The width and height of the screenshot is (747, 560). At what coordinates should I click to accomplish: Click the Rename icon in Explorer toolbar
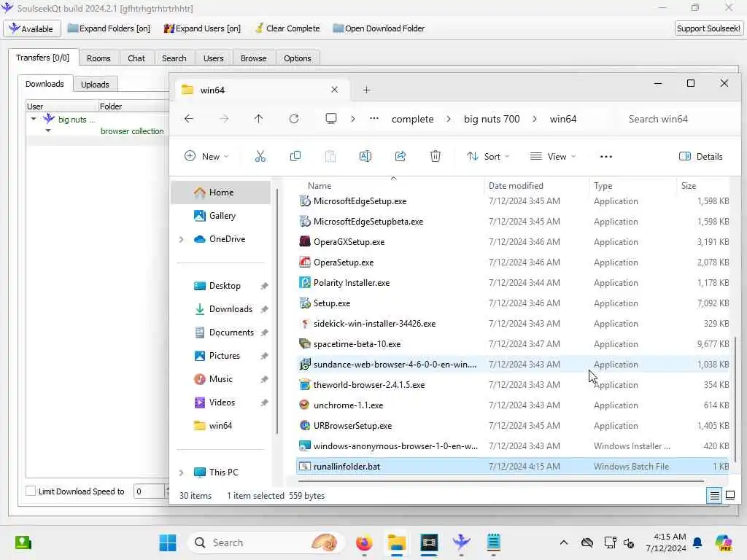365,156
